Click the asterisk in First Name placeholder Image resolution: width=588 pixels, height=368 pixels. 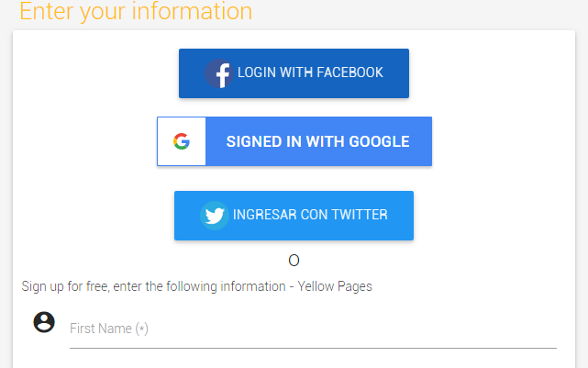(141, 329)
